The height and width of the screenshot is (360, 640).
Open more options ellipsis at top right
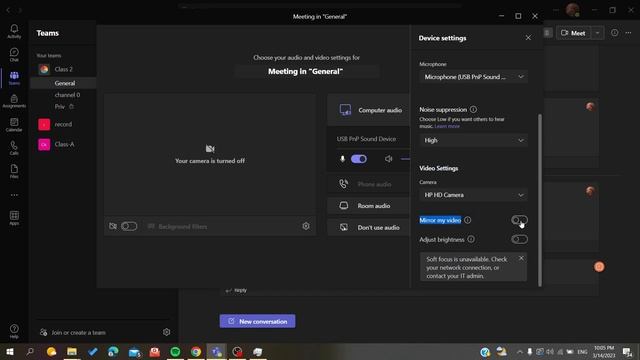click(628, 33)
